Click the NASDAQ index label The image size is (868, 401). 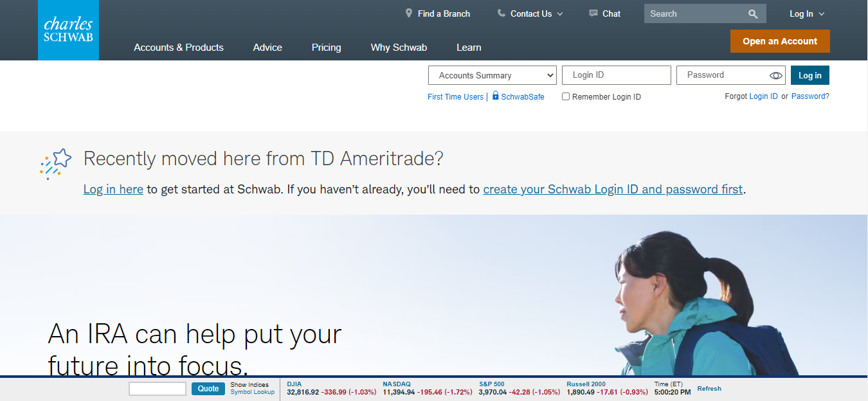(x=397, y=384)
